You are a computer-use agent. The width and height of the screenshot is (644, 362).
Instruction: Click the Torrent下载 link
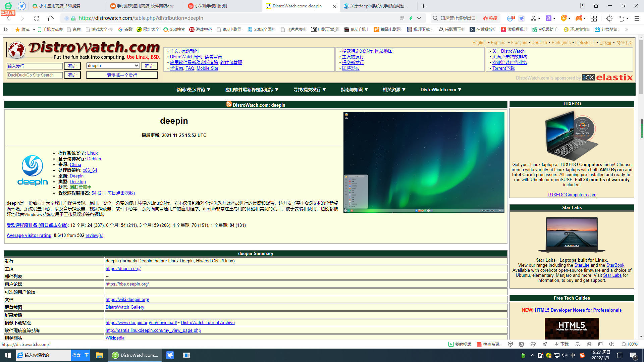tap(503, 68)
